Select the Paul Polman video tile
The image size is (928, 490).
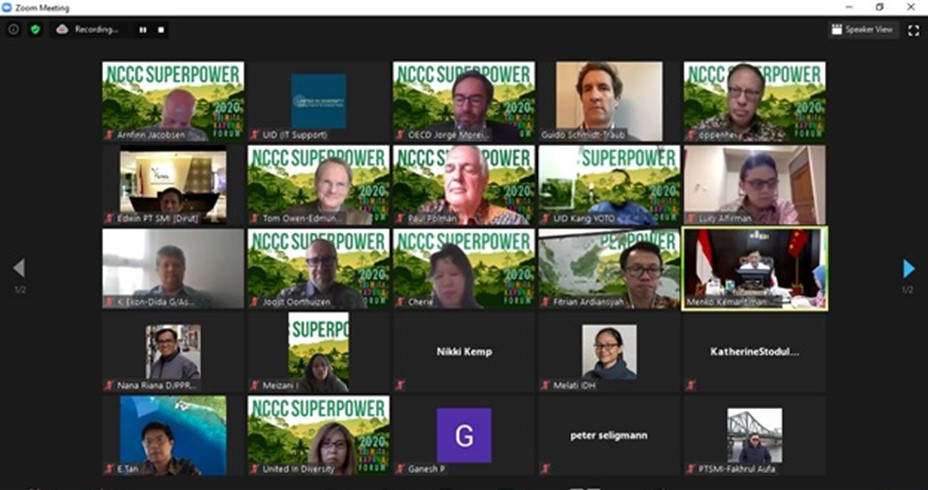tap(464, 184)
